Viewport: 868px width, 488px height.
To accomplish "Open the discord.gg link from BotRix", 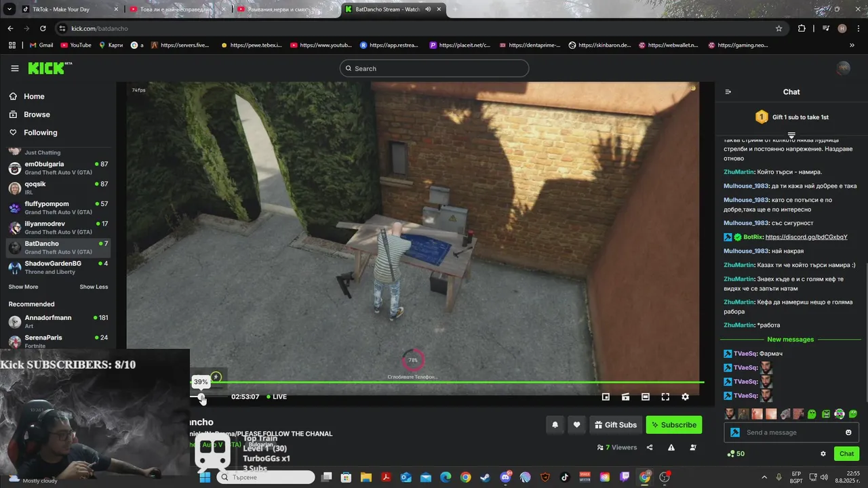I will click(x=806, y=237).
